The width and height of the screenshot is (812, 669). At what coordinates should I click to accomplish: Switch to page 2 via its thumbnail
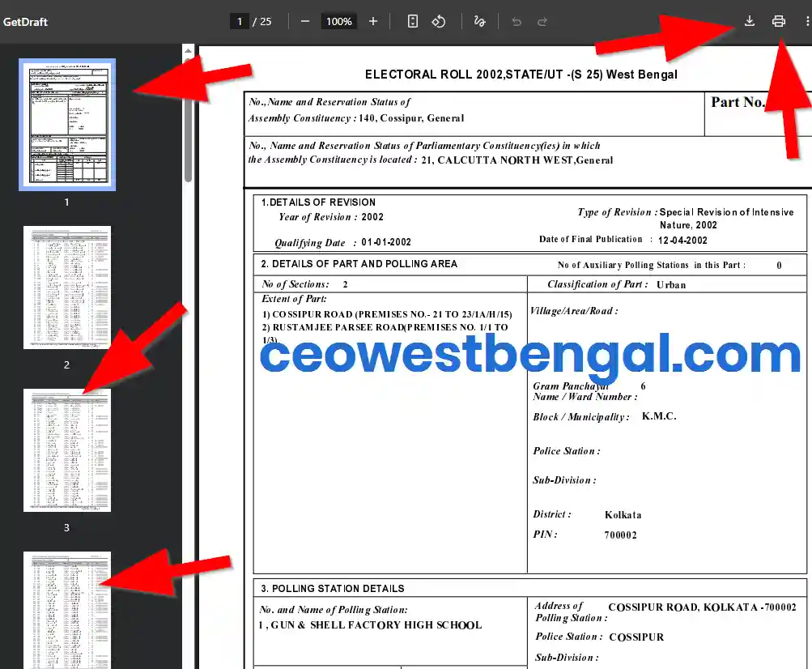click(x=66, y=288)
